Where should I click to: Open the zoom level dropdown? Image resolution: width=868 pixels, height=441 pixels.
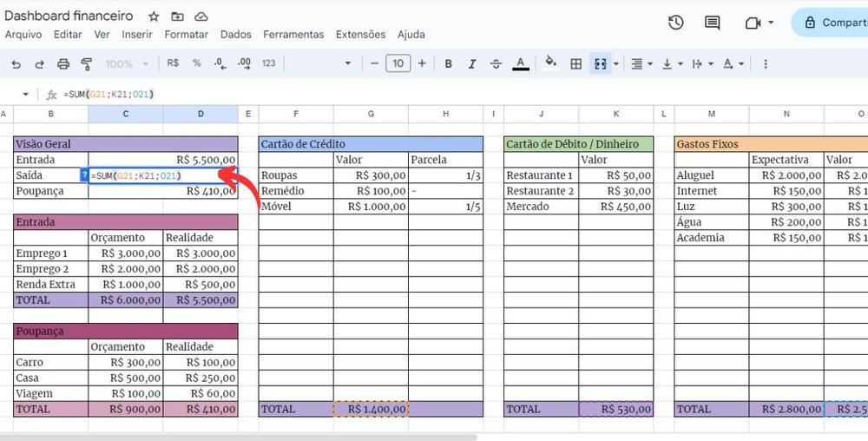[x=127, y=64]
